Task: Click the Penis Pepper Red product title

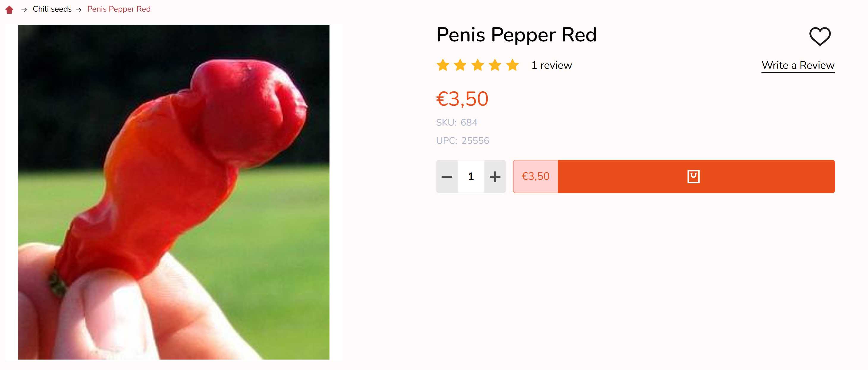Action: 516,35
